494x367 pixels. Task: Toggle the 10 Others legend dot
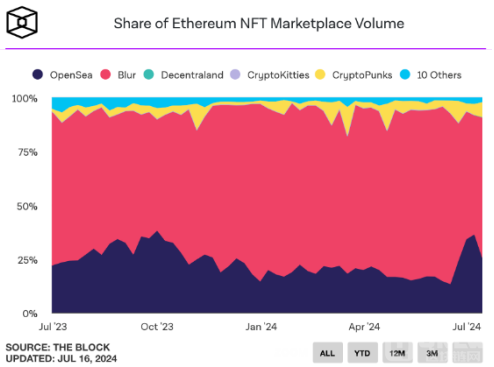[405, 74]
